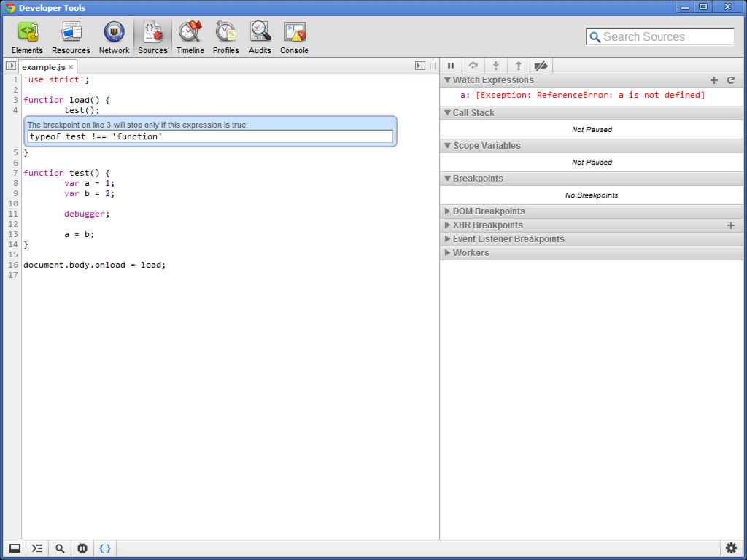Click 'document.body.onload = load;' code line

click(94, 265)
